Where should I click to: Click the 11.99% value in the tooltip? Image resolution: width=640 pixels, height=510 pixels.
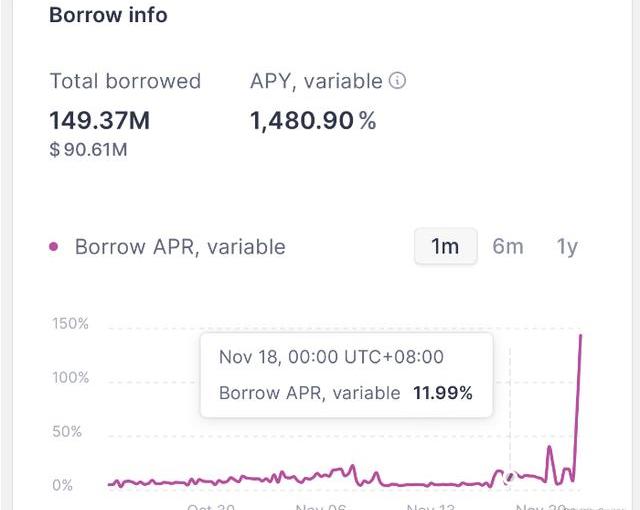(442, 393)
